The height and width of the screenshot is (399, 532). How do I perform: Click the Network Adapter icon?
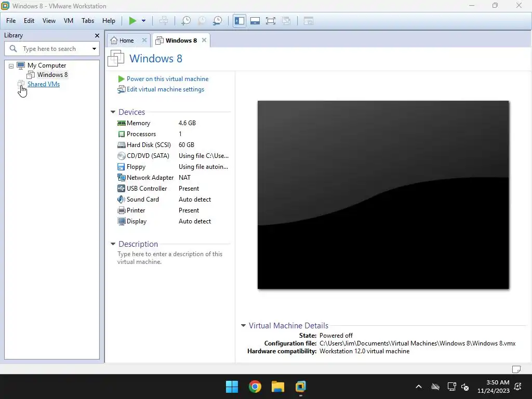click(x=121, y=178)
